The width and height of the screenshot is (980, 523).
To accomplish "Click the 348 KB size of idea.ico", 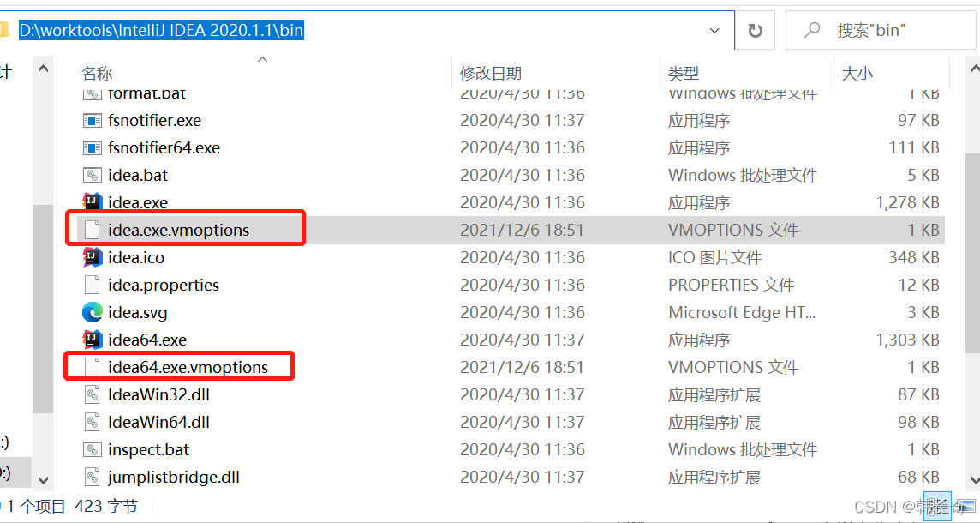I will pos(914,257).
